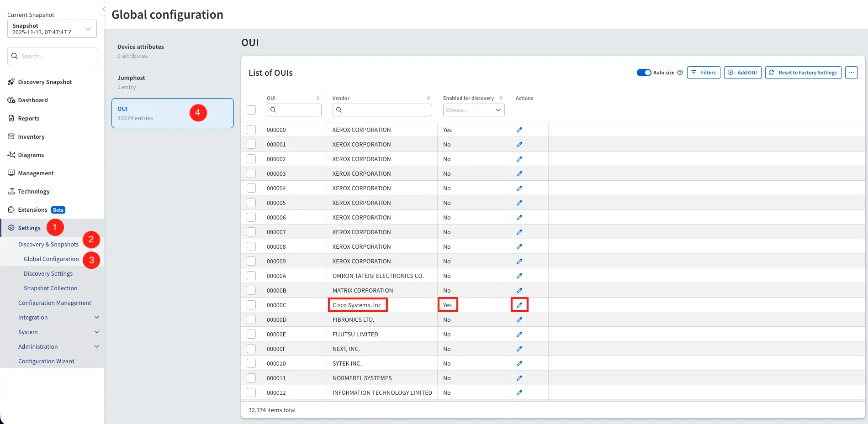Click the edit pencil for FUJITSU LIMITED

[519, 335]
